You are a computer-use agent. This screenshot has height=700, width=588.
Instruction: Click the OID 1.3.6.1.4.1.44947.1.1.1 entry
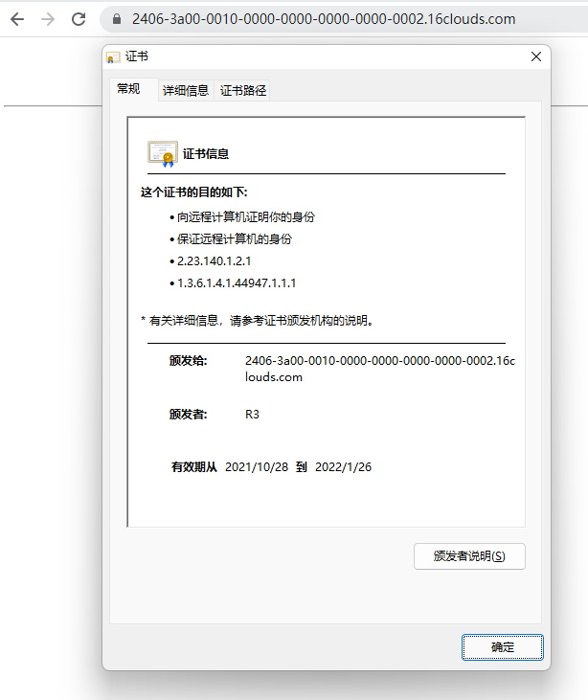click(237, 283)
